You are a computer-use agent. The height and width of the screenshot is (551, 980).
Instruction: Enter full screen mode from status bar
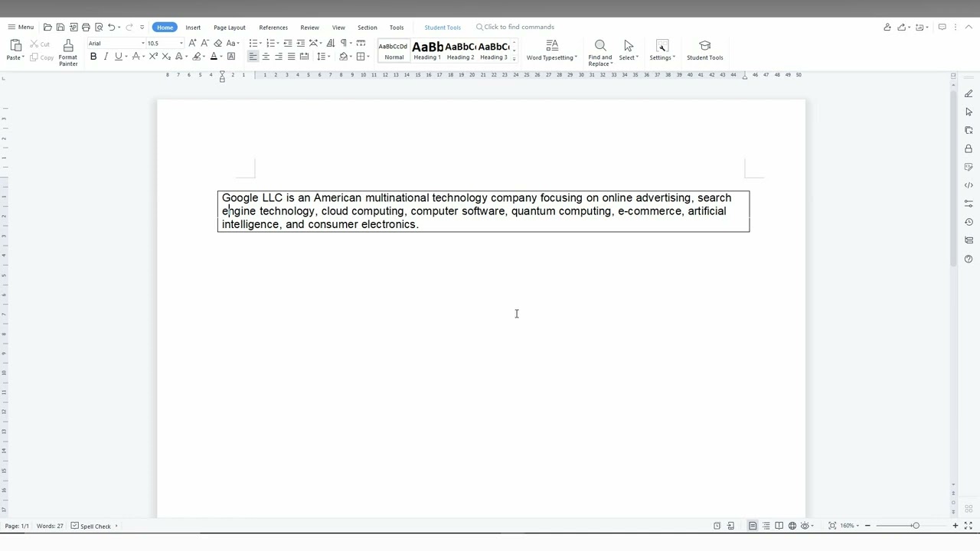pos(969,526)
